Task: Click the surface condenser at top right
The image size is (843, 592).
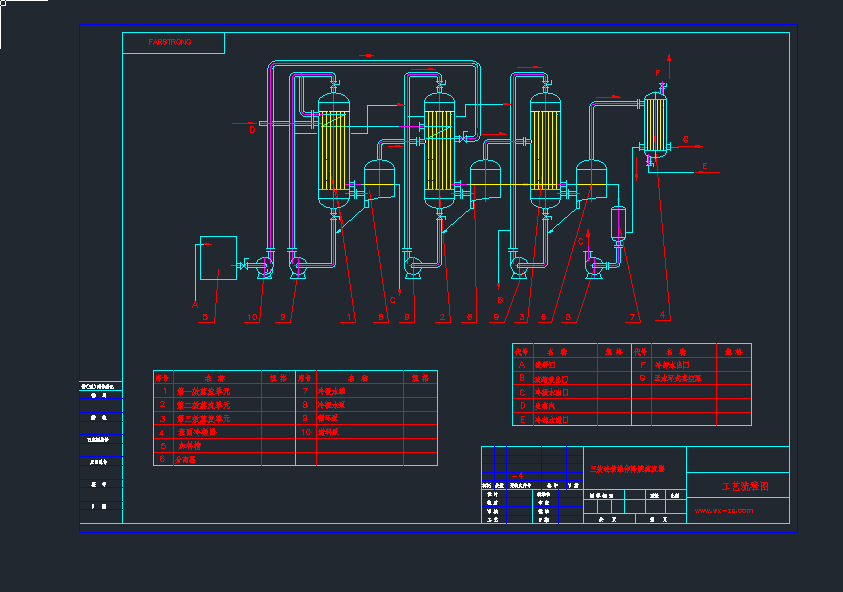Action: coord(656,124)
